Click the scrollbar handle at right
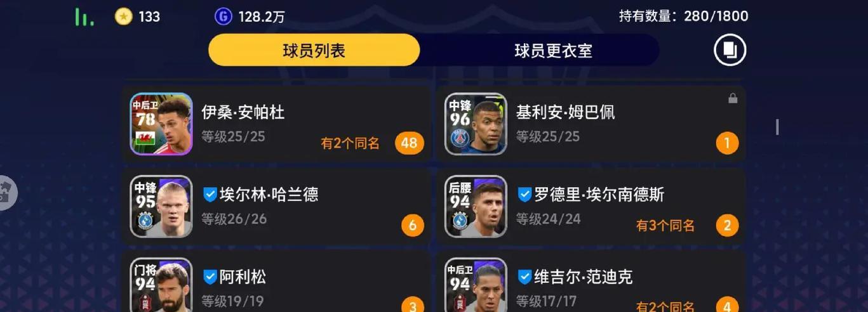The image size is (868, 312). 777,127
